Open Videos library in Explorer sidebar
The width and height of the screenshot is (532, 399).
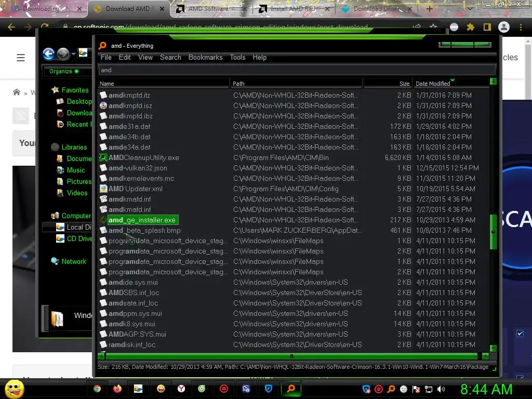[x=77, y=193]
